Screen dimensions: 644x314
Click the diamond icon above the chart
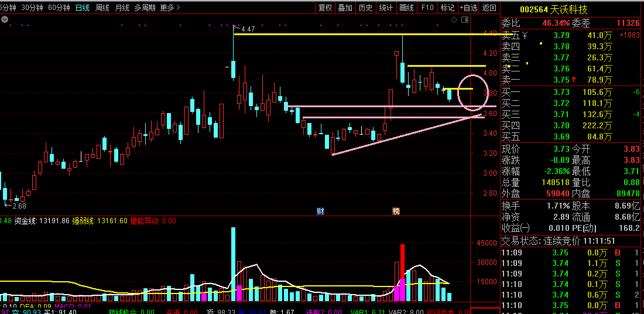click(x=454, y=19)
